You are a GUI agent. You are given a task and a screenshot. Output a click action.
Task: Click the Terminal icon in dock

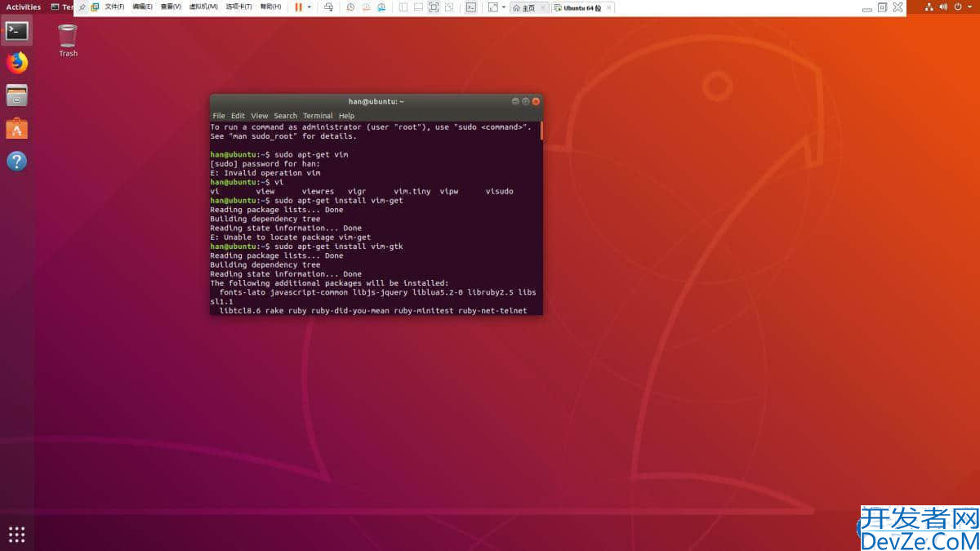17,31
